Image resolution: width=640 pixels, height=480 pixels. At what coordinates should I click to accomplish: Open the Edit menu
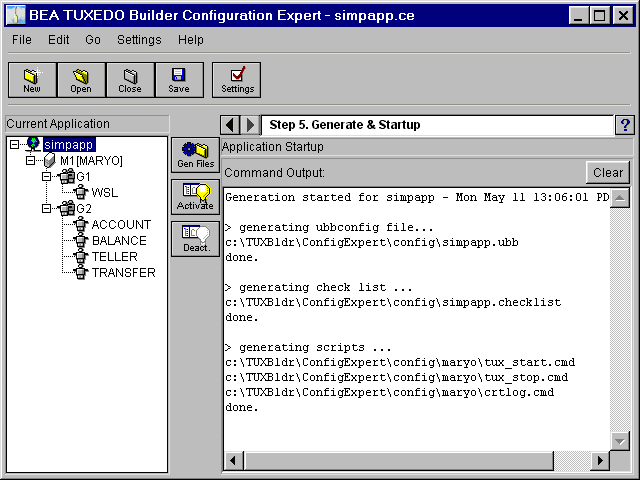[58, 40]
